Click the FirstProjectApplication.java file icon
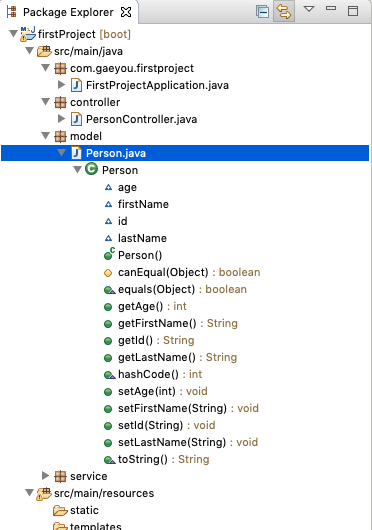 click(76, 85)
